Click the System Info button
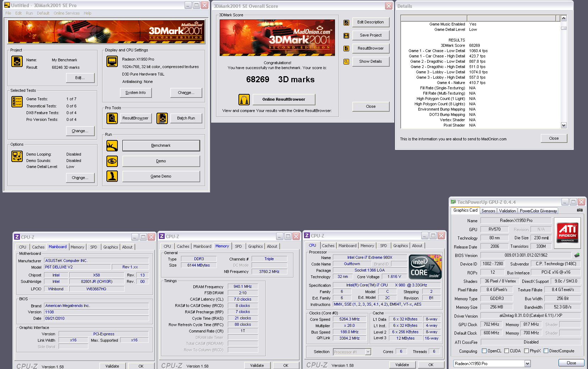 [x=136, y=93]
